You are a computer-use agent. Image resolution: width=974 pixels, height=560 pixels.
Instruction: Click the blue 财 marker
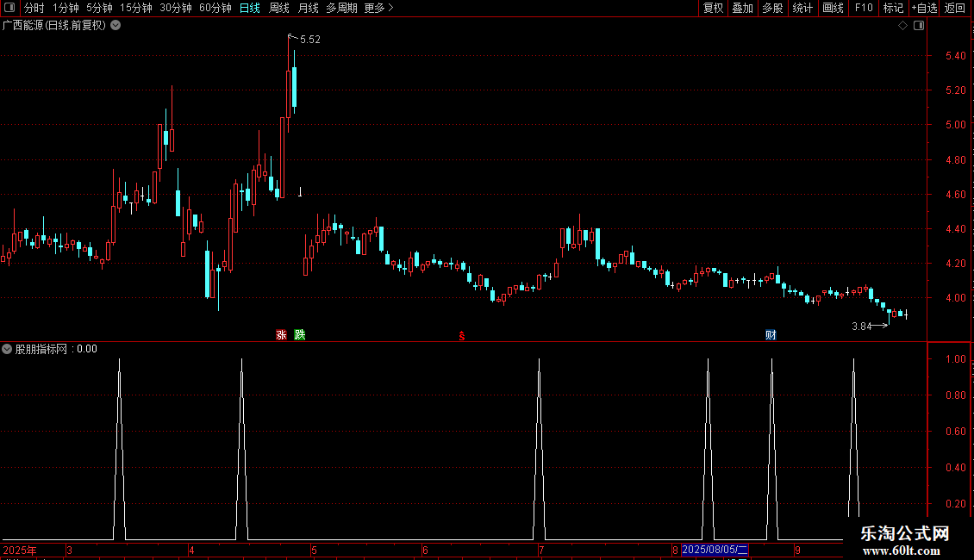(x=771, y=334)
